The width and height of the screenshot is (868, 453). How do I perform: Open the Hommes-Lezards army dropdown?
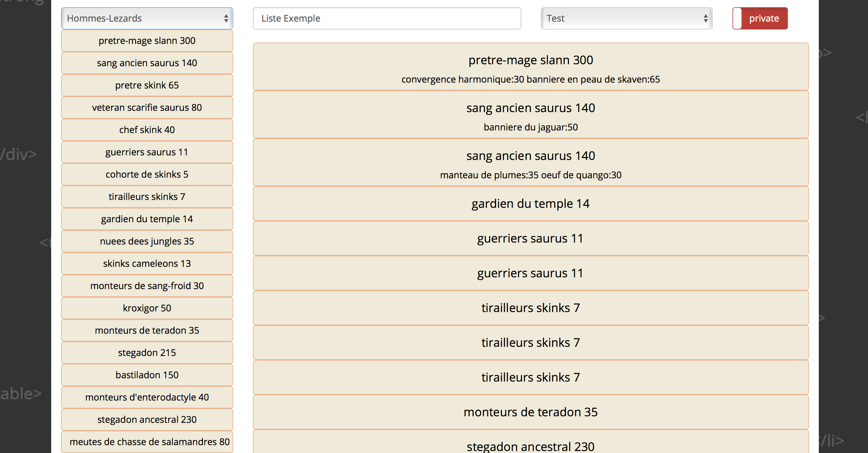147,18
